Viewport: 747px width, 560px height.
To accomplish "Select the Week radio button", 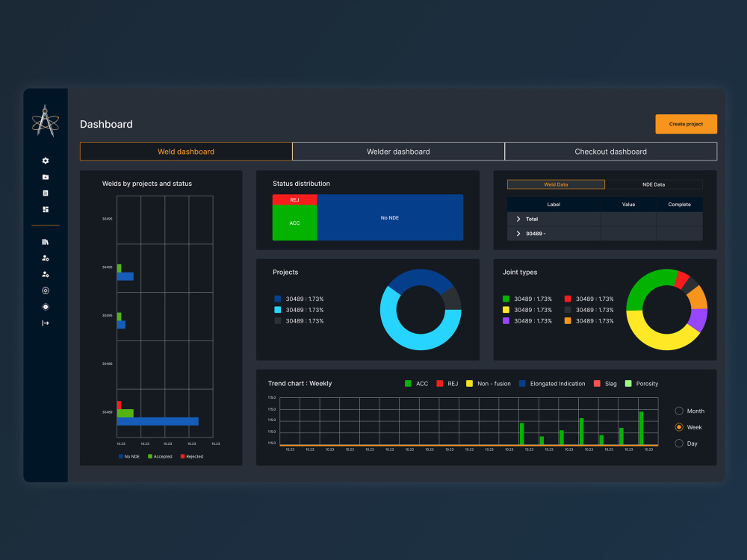I will coord(679,427).
